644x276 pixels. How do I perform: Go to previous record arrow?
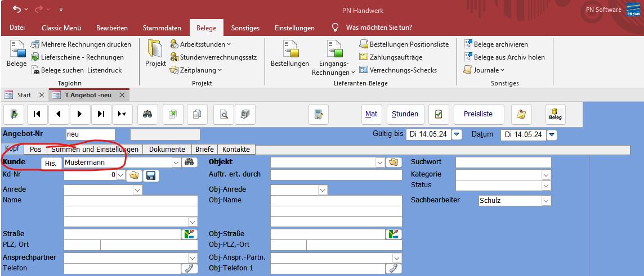point(59,114)
